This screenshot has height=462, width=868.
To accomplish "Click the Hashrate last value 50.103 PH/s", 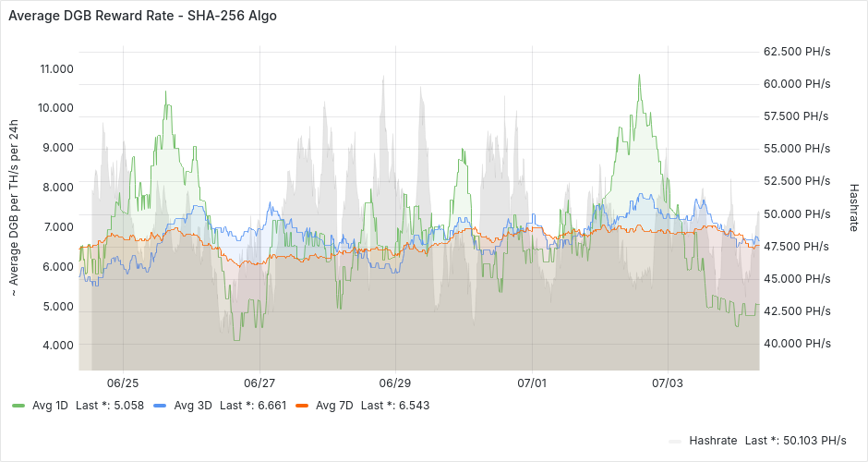I will pyautogui.click(x=814, y=441).
